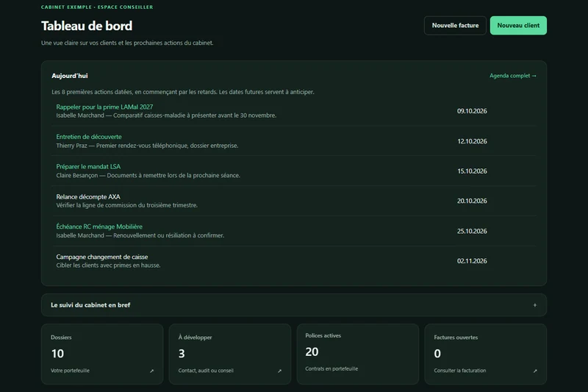Viewport: 588px width, 392px height.
Task: Open Entretien de découverte task
Action: point(89,137)
